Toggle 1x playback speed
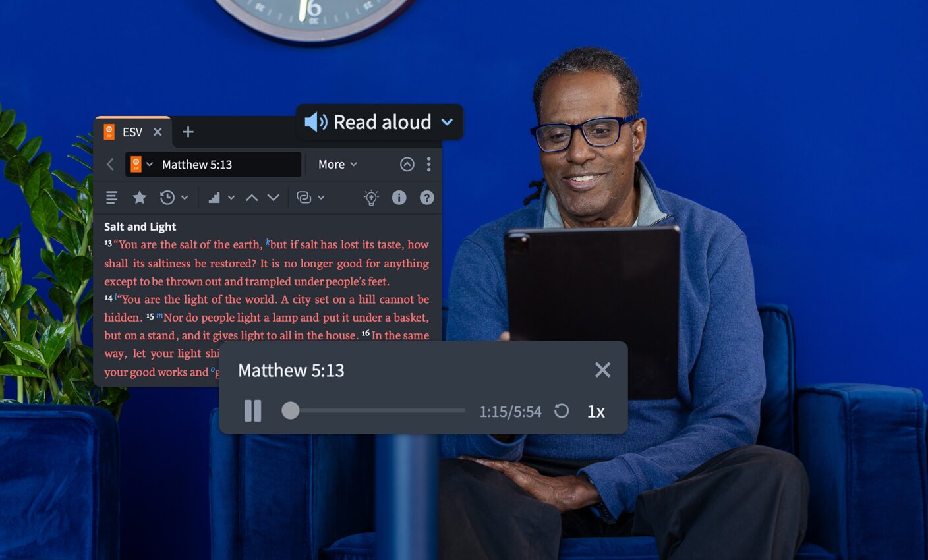 coord(596,412)
